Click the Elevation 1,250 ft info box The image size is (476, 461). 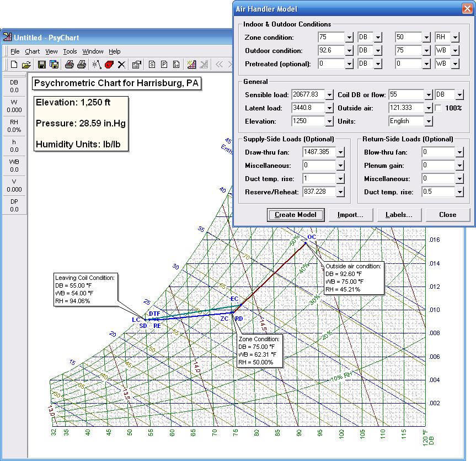click(x=81, y=123)
